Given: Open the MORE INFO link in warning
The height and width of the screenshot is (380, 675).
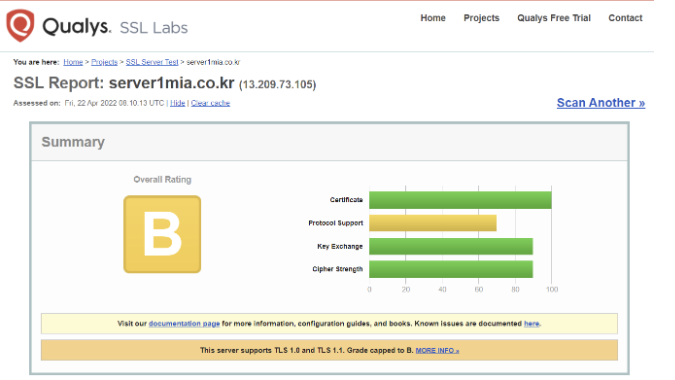Looking at the screenshot, I should tap(437, 350).
